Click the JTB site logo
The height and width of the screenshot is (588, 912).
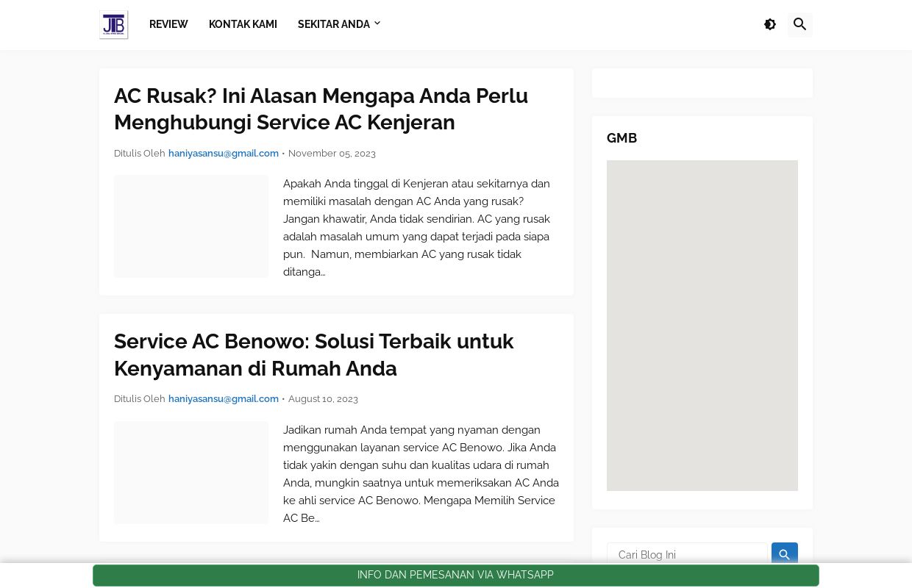pyautogui.click(x=114, y=24)
